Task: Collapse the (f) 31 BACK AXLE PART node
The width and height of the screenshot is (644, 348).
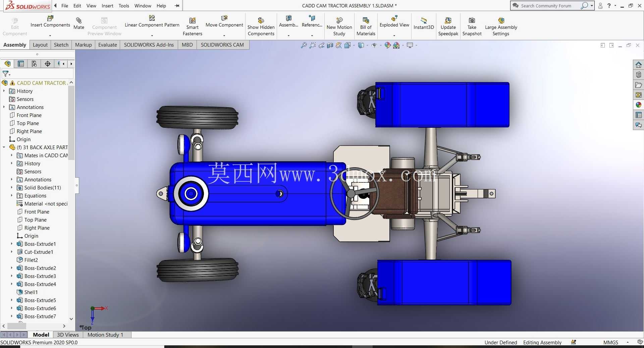Action: pyautogui.click(x=4, y=148)
